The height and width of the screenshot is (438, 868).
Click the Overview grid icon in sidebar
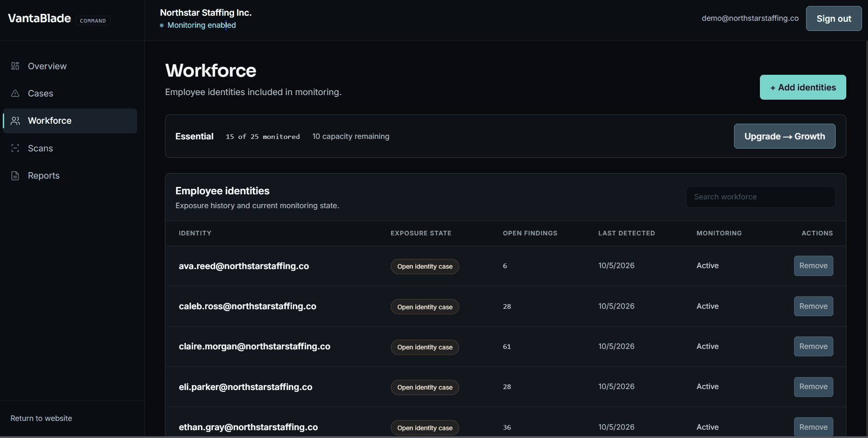pyautogui.click(x=15, y=66)
